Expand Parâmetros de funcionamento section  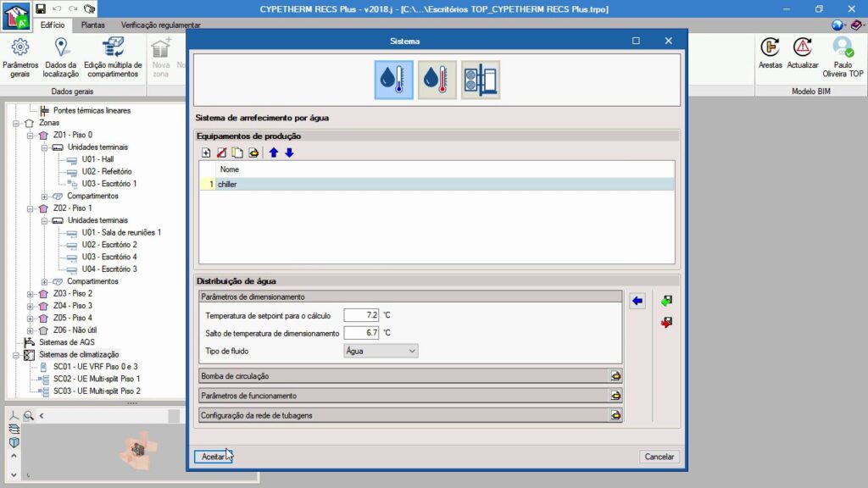615,396
